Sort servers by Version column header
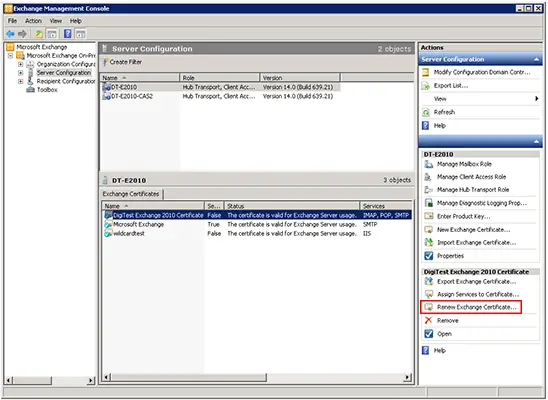The height and width of the screenshot is (400, 548). pos(300,78)
